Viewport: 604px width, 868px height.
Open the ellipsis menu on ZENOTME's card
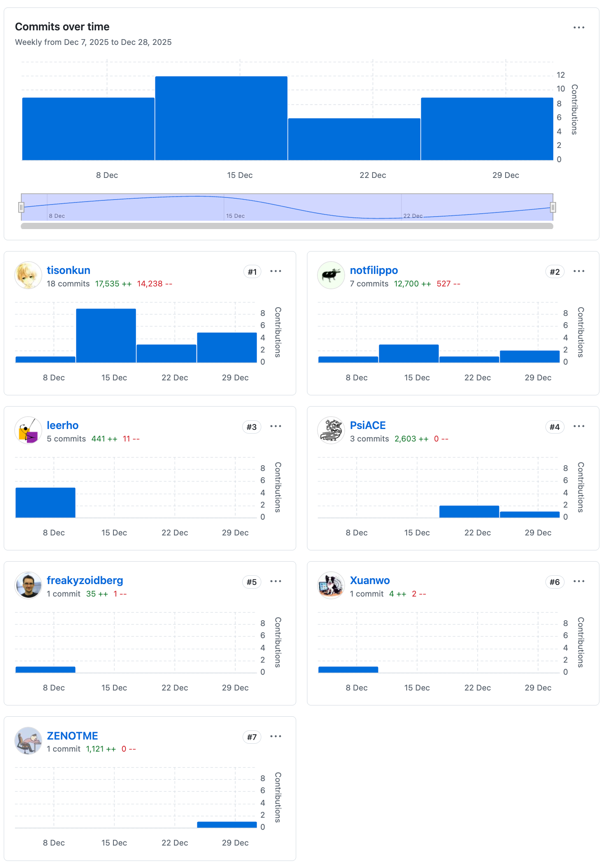coord(276,737)
